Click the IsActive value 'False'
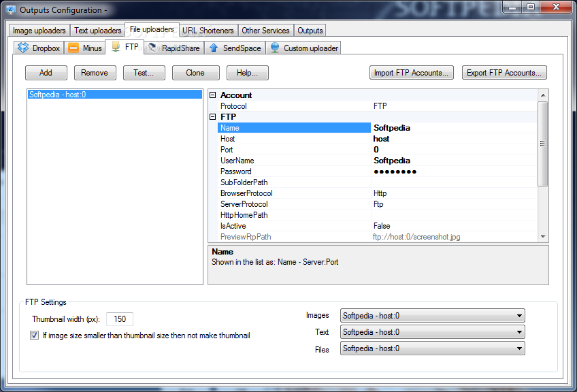Screen dimensions: 577x392 (382, 226)
